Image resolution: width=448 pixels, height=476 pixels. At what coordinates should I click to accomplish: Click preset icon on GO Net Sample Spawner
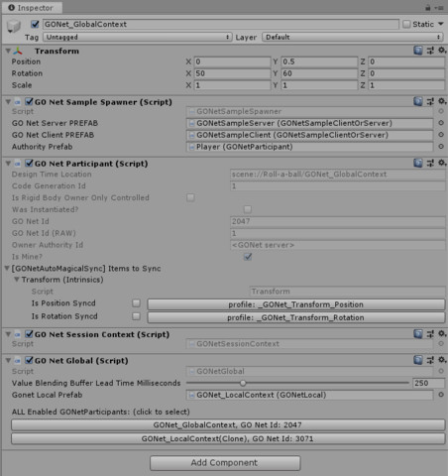430,101
